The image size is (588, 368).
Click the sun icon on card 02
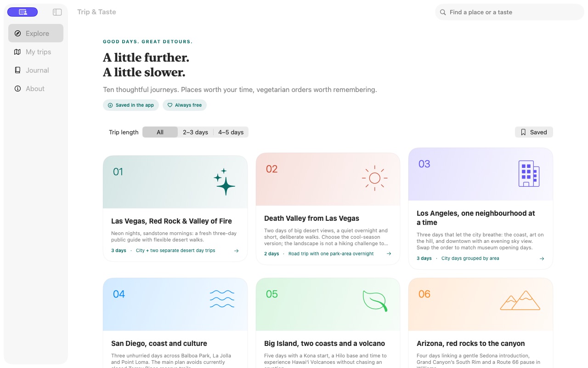(374, 178)
